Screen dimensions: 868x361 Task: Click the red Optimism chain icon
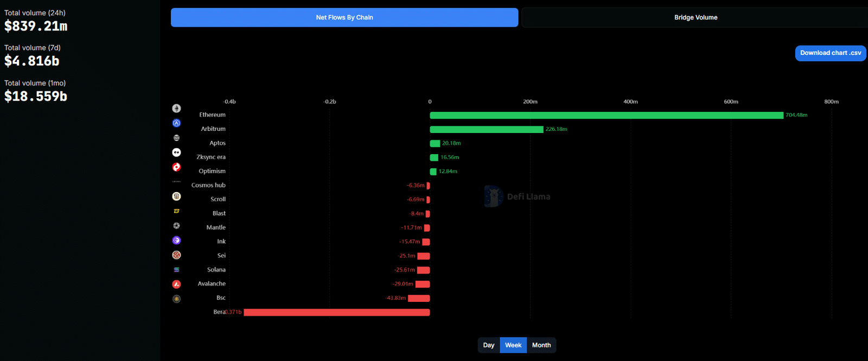(x=176, y=167)
